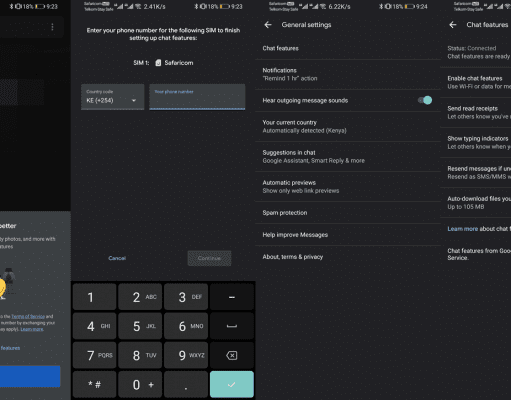Tap the back arrow beside Chat features title
Viewport: 511px width, 400px height.
[453, 25]
